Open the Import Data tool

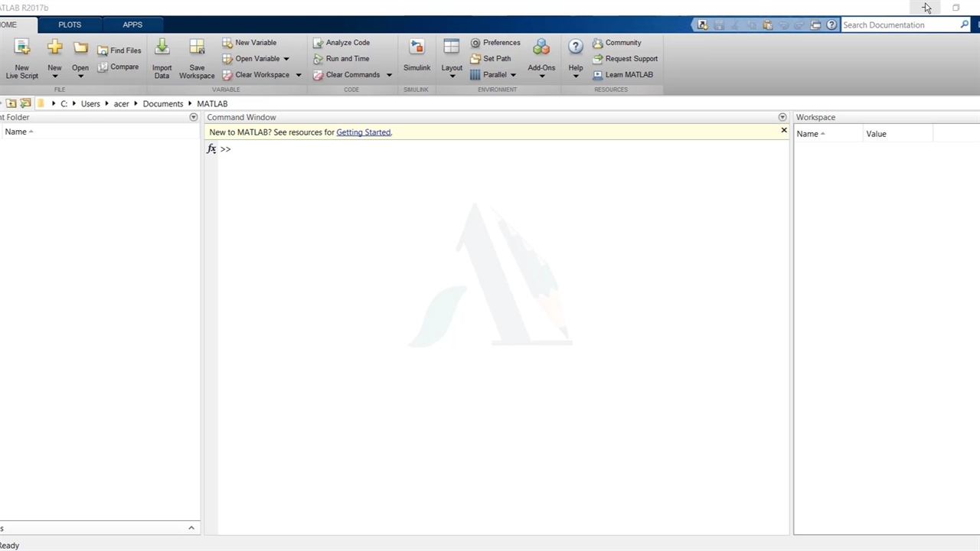162,49
